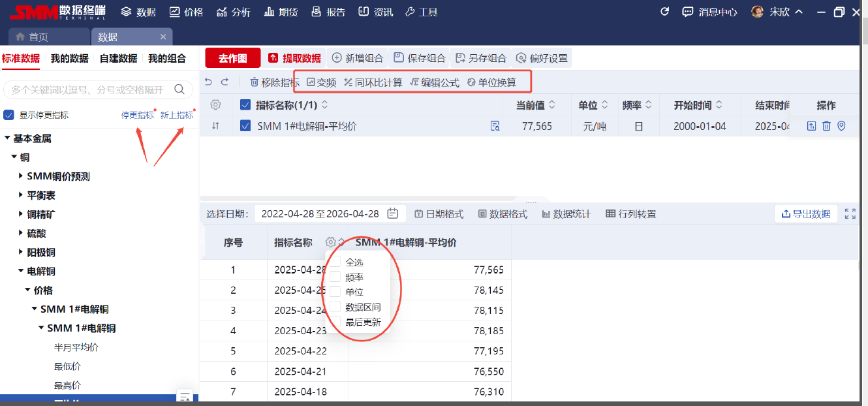The image size is (868, 406).
Task: Click the settings gear in indicator header
Action: pos(215,105)
